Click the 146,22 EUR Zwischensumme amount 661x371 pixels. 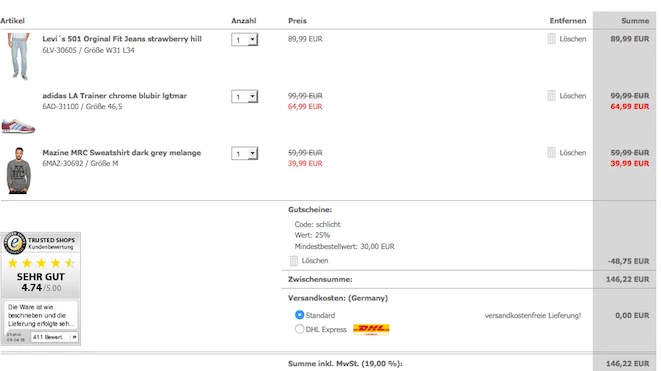(x=628, y=279)
